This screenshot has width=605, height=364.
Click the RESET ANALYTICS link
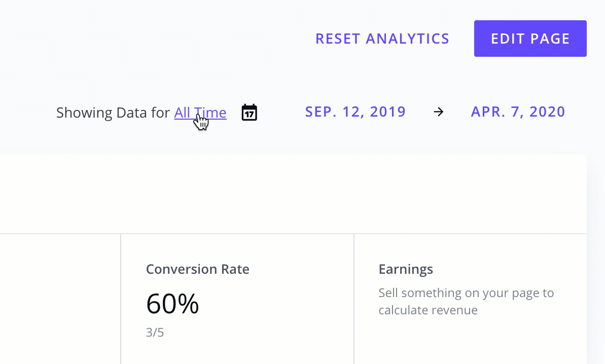pyautogui.click(x=382, y=39)
